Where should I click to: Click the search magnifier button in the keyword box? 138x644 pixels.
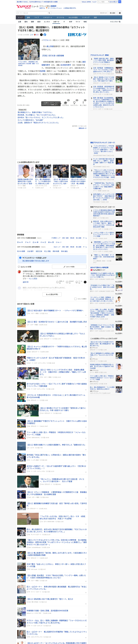point(49,13)
